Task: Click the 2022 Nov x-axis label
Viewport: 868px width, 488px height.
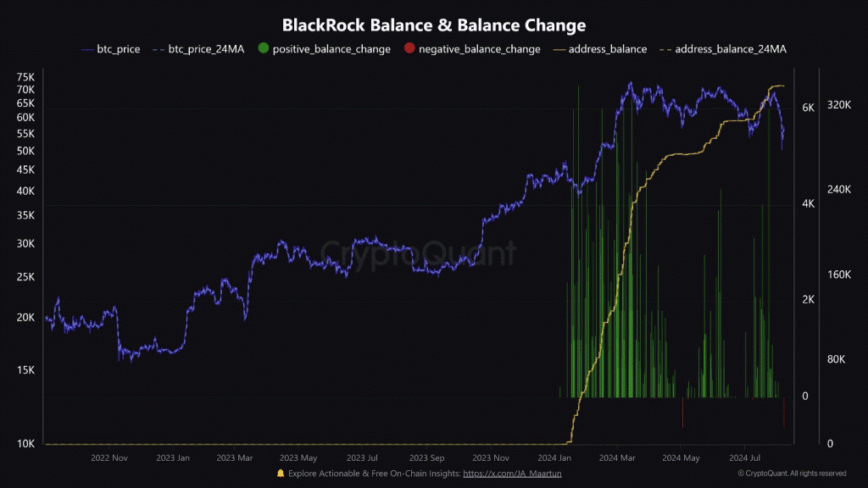Action: coord(108,457)
